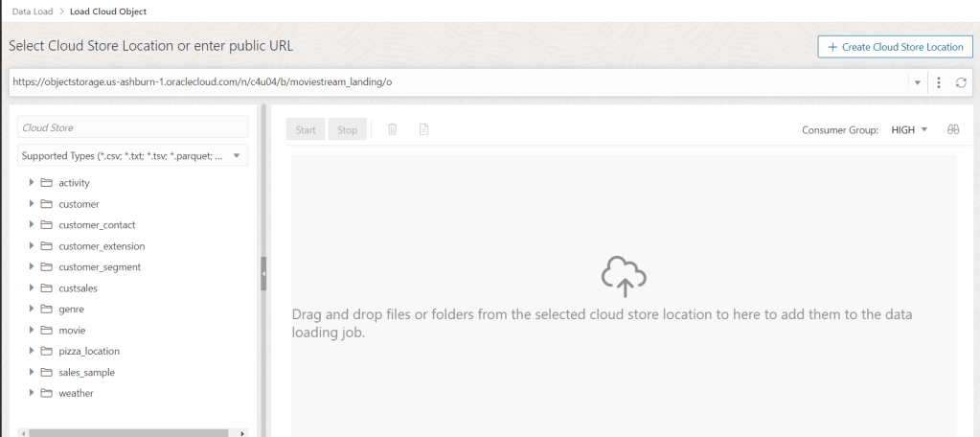Click the document report icon in the toolbar

click(423, 129)
